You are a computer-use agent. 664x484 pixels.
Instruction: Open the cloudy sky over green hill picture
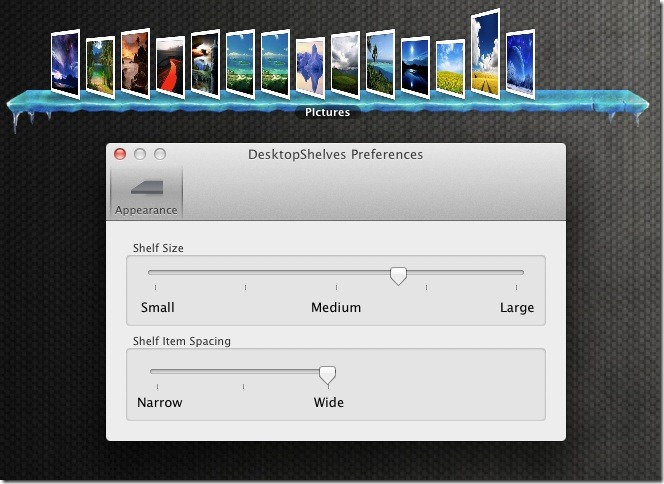(346, 66)
